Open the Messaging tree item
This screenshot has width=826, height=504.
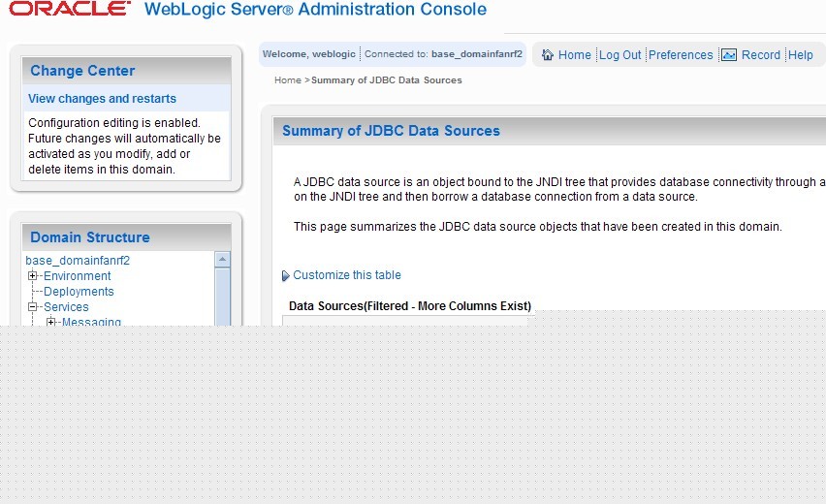point(92,322)
